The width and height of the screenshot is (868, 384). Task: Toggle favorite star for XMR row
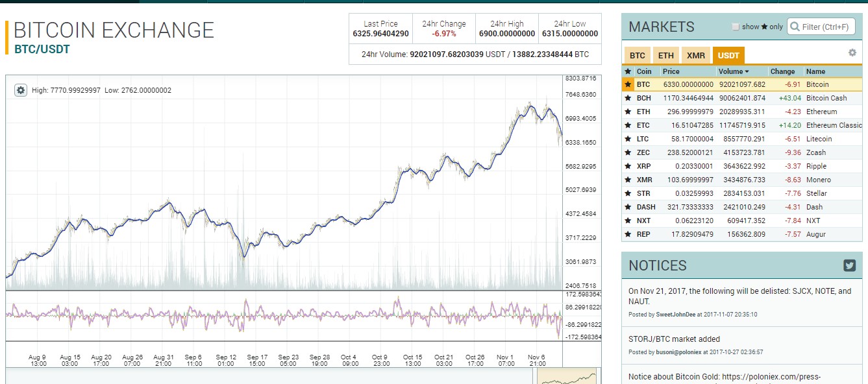(x=628, y=180)
